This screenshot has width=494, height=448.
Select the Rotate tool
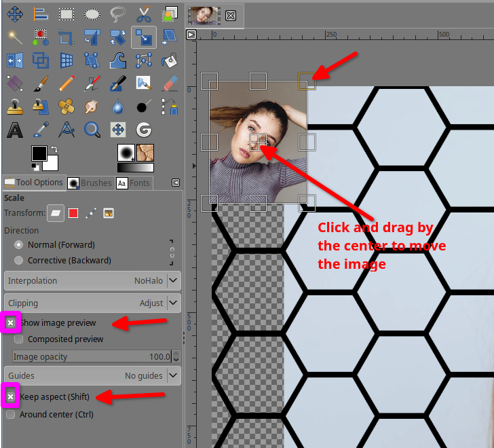(x=118, y=37)
